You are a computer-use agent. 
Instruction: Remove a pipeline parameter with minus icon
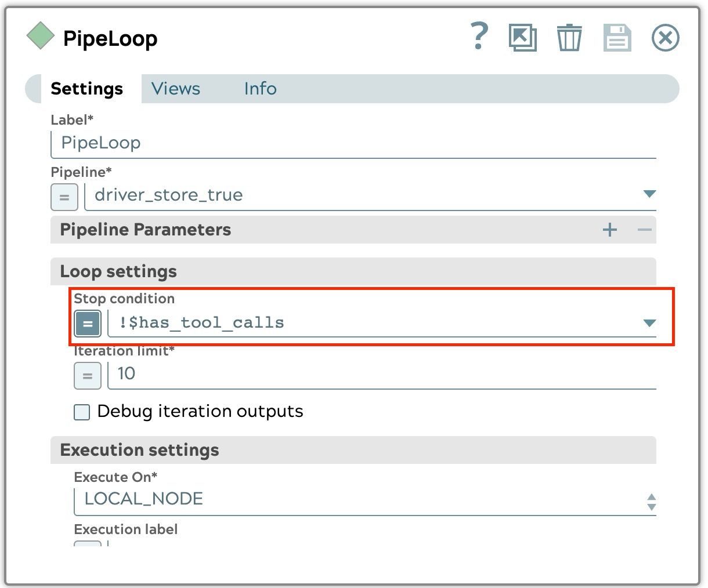click(x=644, y=230)
